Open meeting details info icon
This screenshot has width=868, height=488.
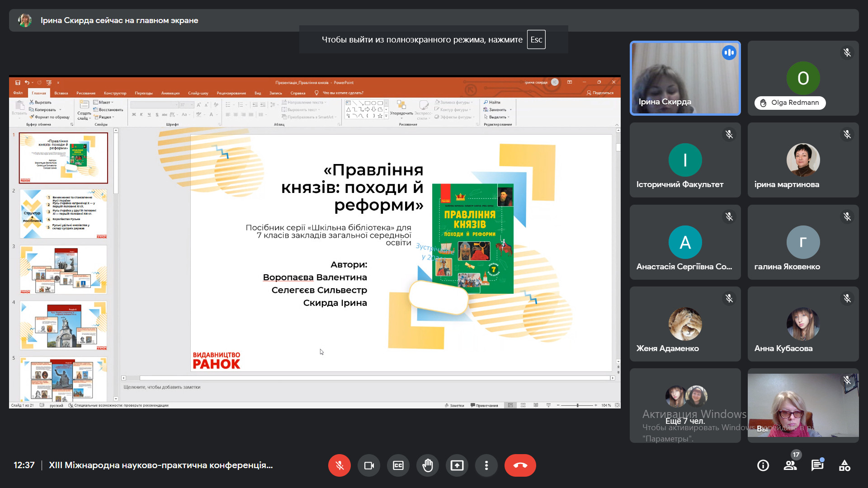tap(763, 465)
